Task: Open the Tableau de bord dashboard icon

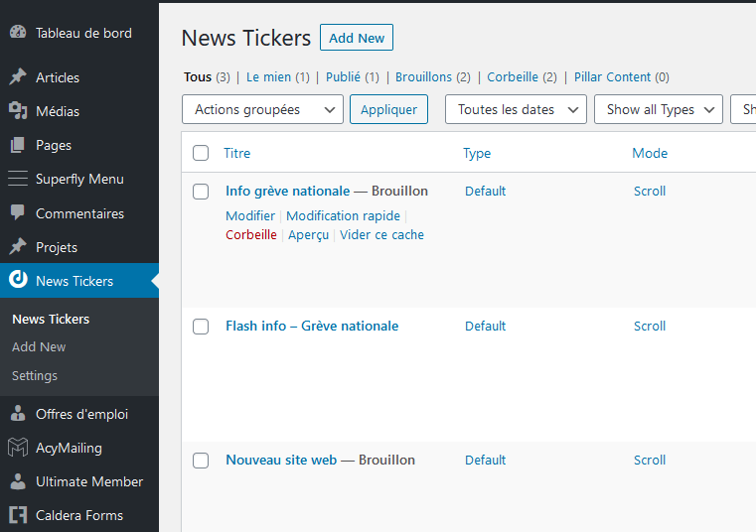Action: tap(18, 33)
